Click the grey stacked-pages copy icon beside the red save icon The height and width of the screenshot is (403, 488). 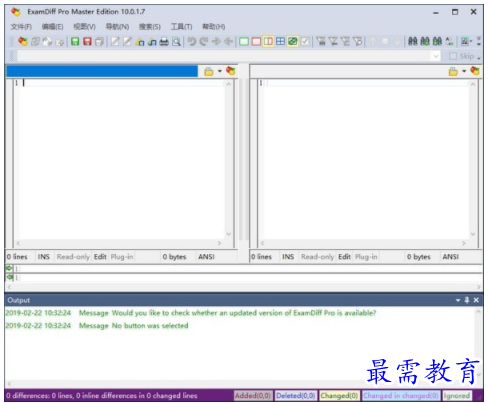99,42
